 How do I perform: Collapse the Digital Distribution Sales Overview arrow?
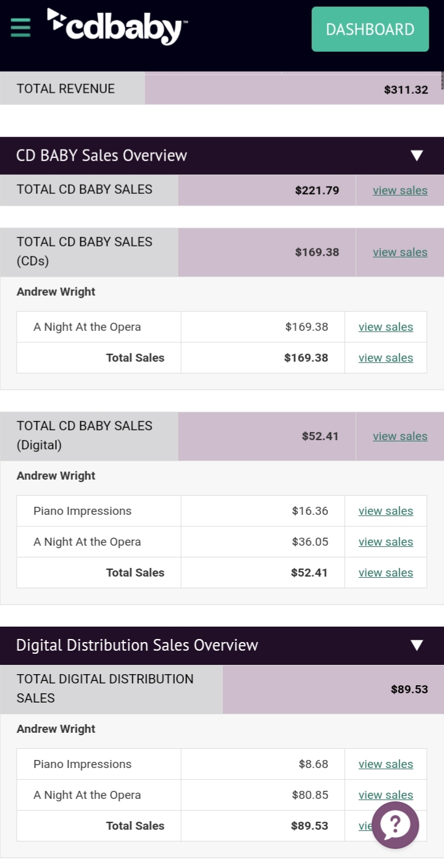click(417, 646)
